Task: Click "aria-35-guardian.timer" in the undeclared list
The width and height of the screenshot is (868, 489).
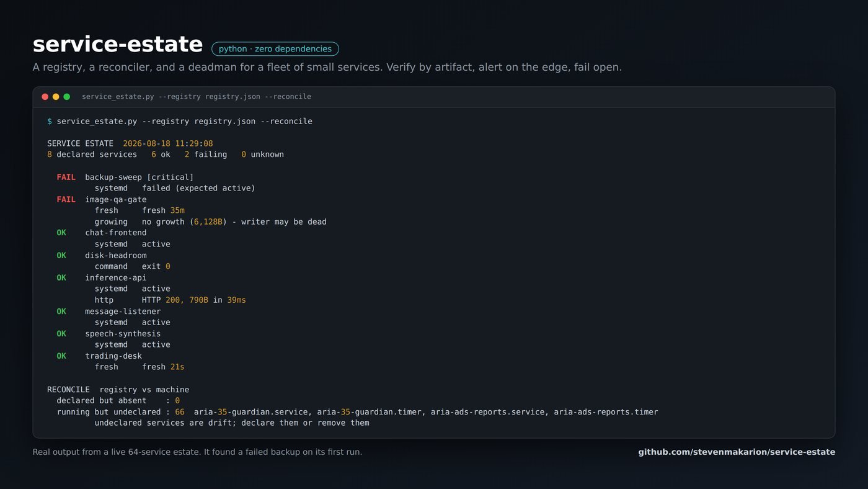Action: 369,412
